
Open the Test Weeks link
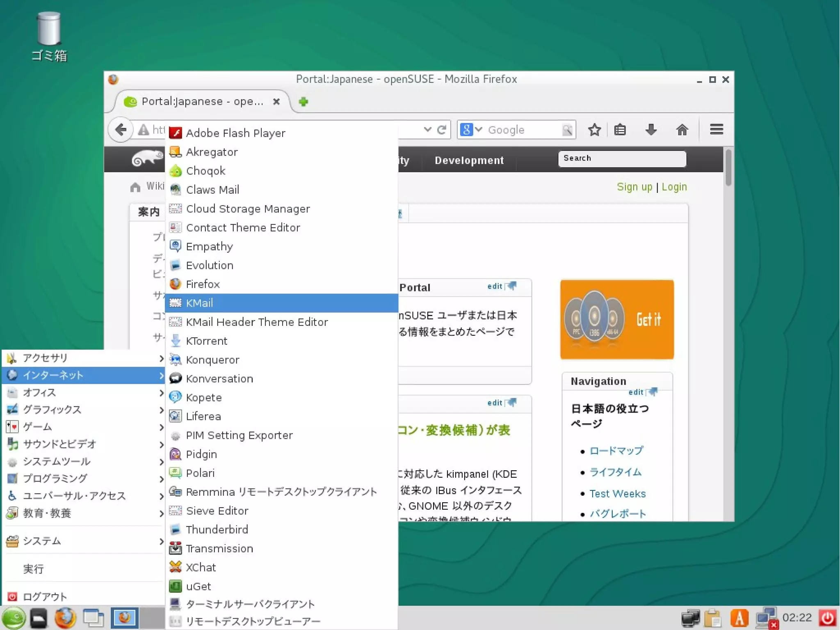click(617, 493)
